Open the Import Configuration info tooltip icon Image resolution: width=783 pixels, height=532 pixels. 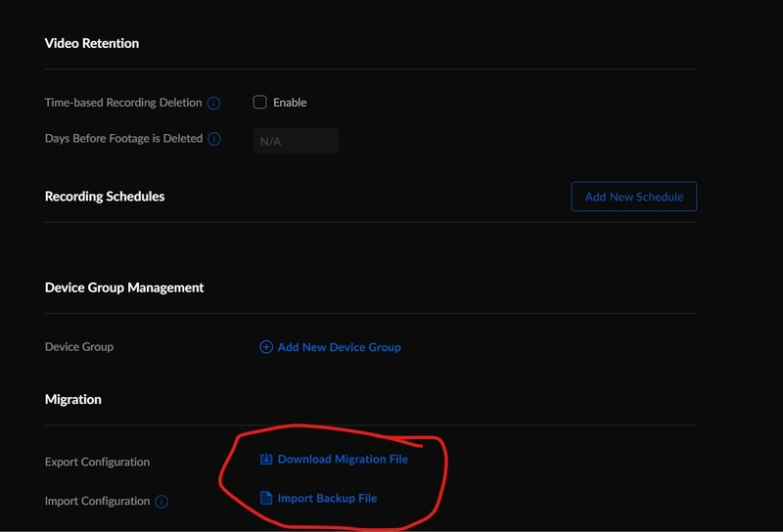pyautogui.click(x=161, y=502)
